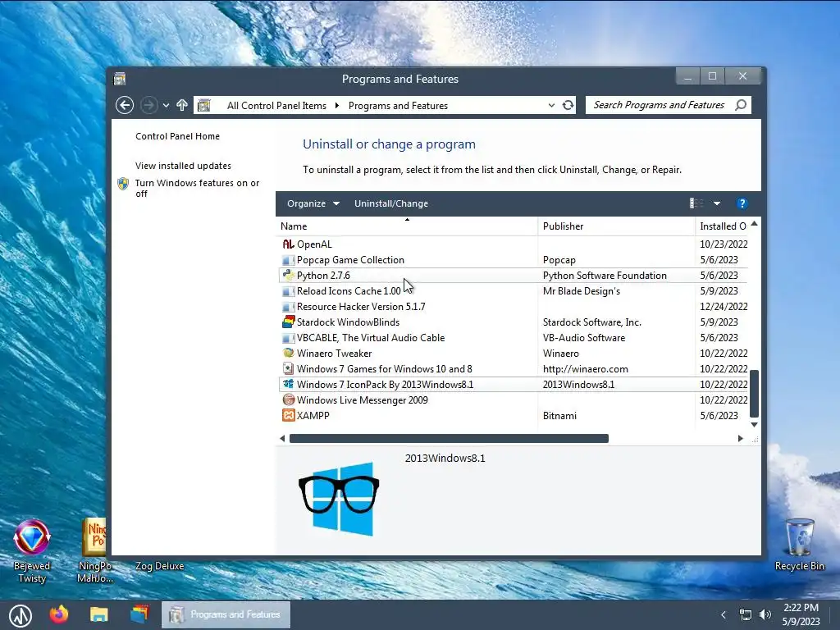Click the taskbar clock showing 2:22 PM
Screen dimensions: 840x630
point(801,614)
